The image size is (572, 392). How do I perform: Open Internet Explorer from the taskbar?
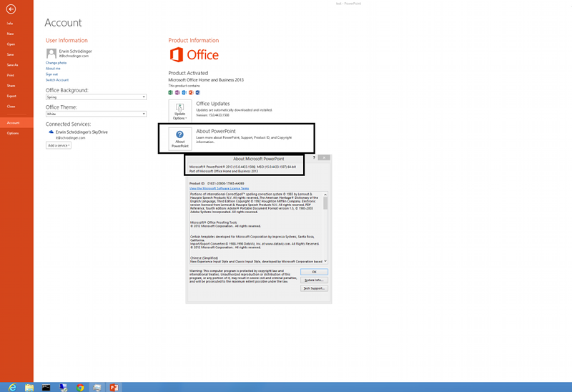pyautogui.click(x=12, y=387)
